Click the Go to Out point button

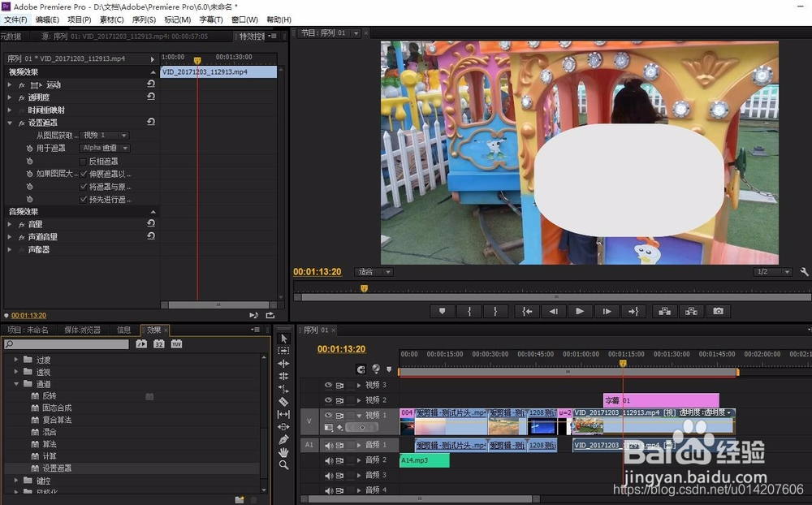tap(633, 311)
